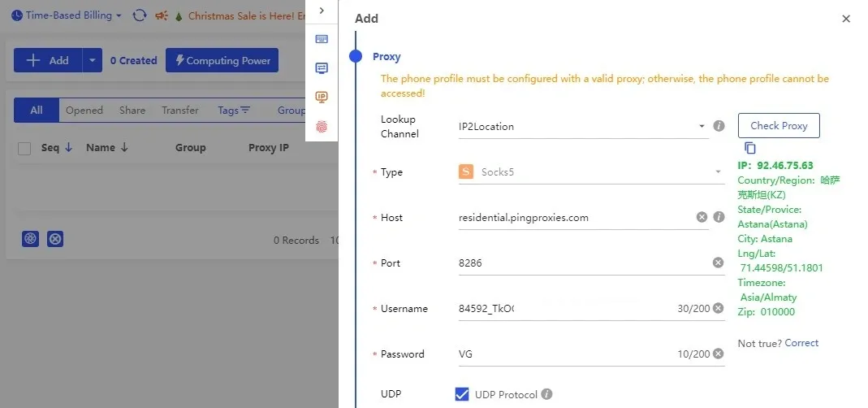This screenshot has height=408, width=868.
Task: Click the clock icon for Time-Based Billing
Action: (17, 15)
